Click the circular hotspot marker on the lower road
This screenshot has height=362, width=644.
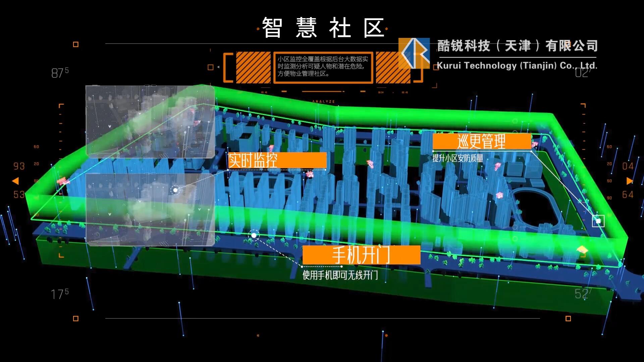coord(254,236)
